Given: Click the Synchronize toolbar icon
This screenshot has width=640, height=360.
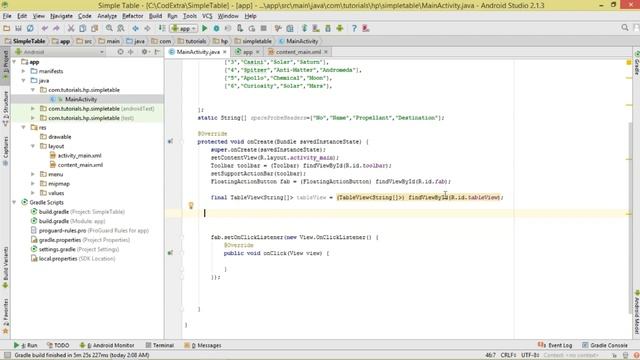Looking at the screenshot, I should pyautogui.click(x=30, y=28).
